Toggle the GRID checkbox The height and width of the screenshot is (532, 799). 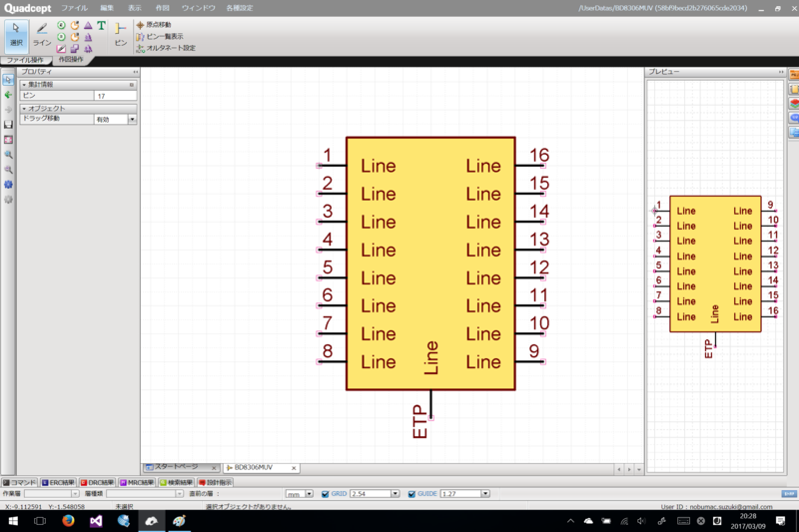tap(326, 494)
